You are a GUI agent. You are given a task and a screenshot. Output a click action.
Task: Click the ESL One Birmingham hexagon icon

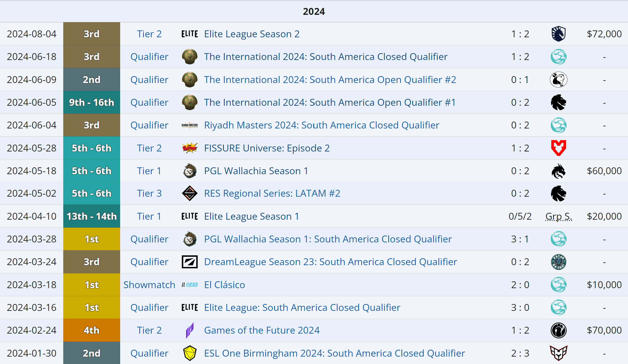coord(189,353)
